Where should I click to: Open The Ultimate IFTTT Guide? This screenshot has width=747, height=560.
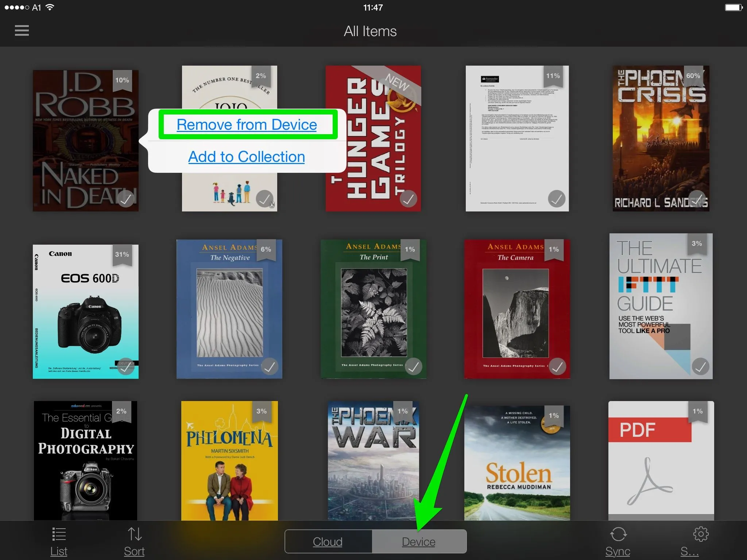point(661,306)
